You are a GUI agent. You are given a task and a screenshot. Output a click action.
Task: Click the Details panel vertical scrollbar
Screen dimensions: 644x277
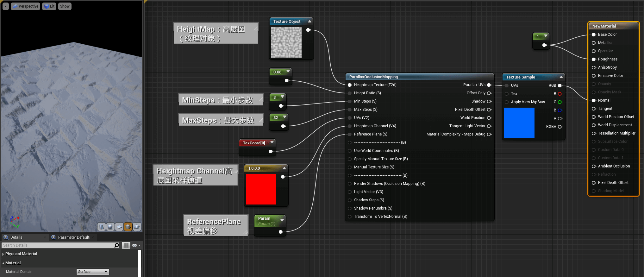pyautogui.click(x=140, y=263)
